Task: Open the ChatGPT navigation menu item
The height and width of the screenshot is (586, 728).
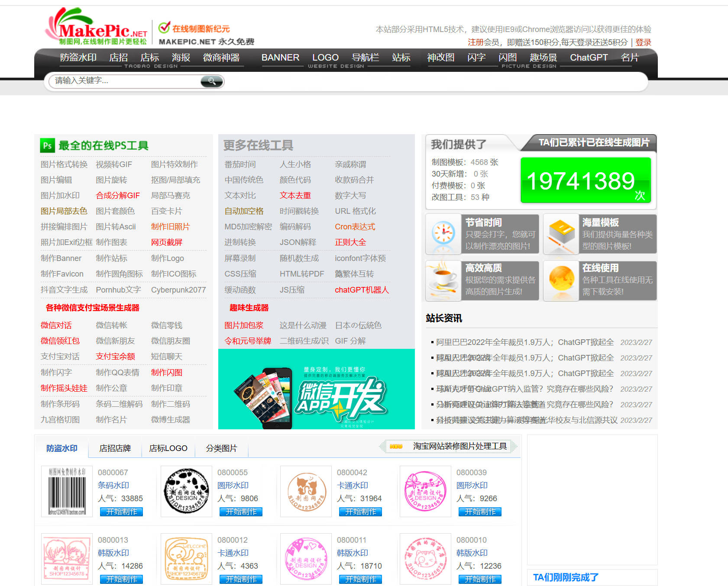Action: (589, 58)
